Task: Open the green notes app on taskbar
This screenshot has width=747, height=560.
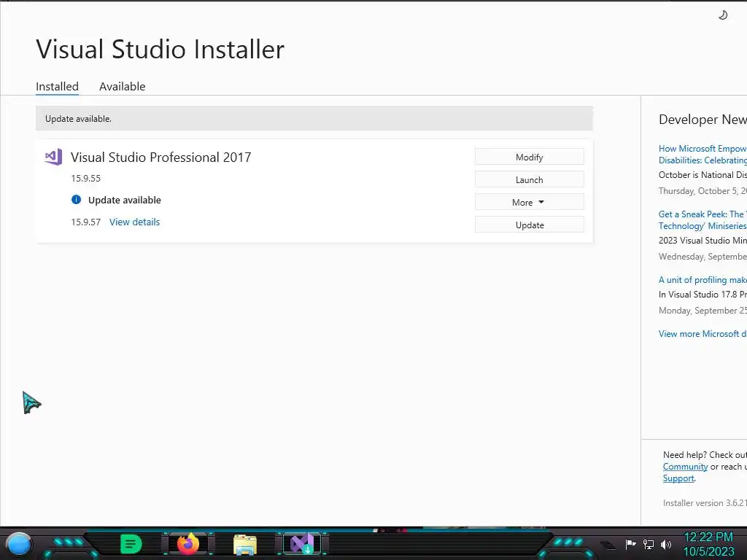Action: [131, 544]
